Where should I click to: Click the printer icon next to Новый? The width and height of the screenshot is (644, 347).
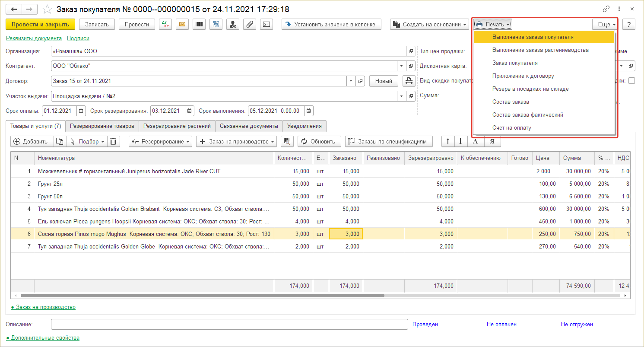point(408,81)
